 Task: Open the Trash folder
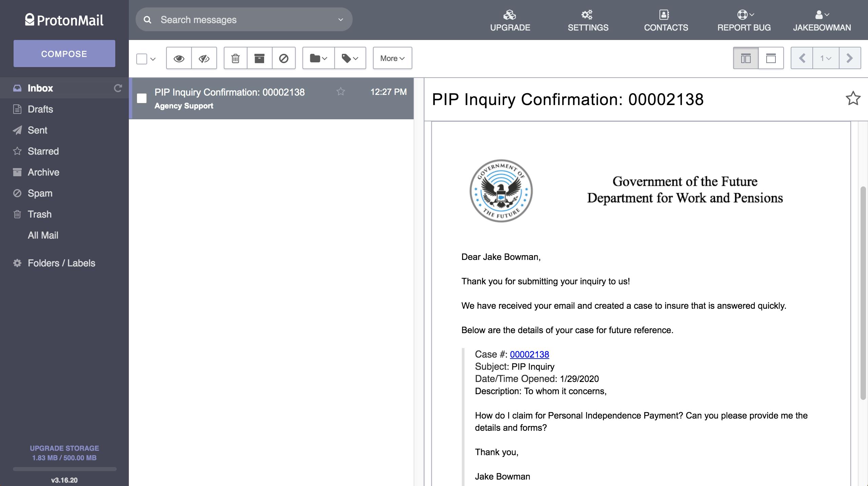[39, 214]
